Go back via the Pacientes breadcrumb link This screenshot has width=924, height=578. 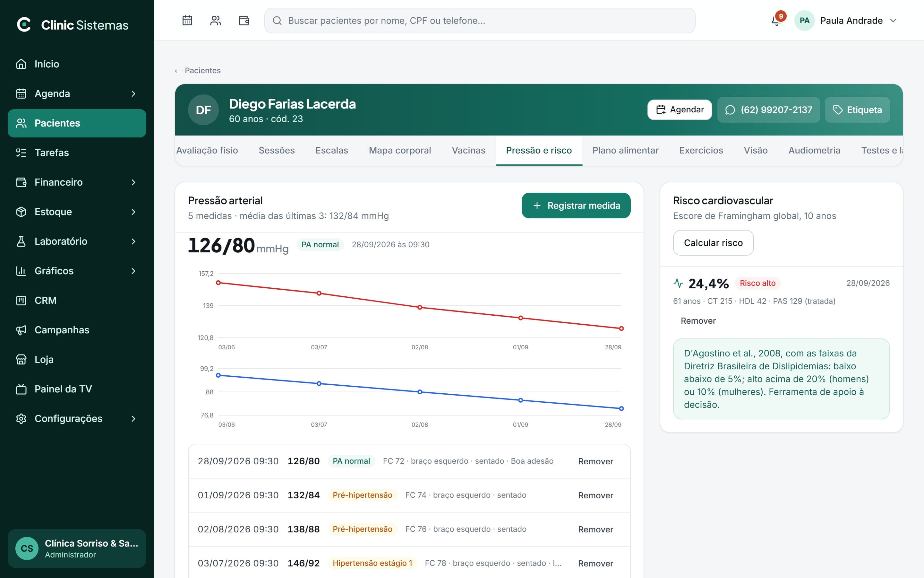coord(197,70)
